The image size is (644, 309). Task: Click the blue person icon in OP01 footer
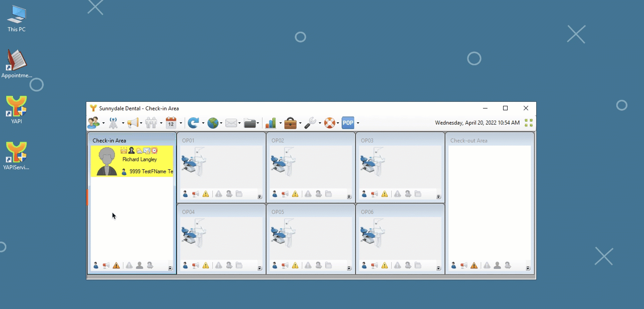[x=185, y=194]
